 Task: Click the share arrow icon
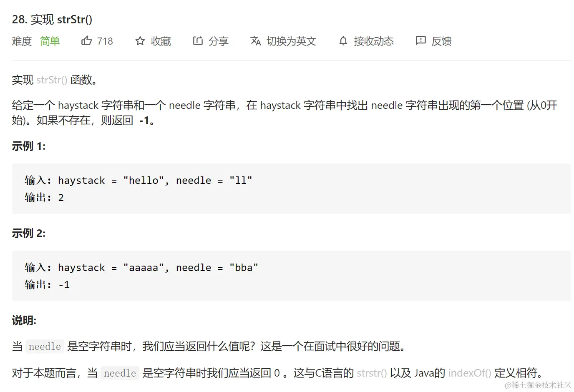pyautogui.click(x=198, y=41)
